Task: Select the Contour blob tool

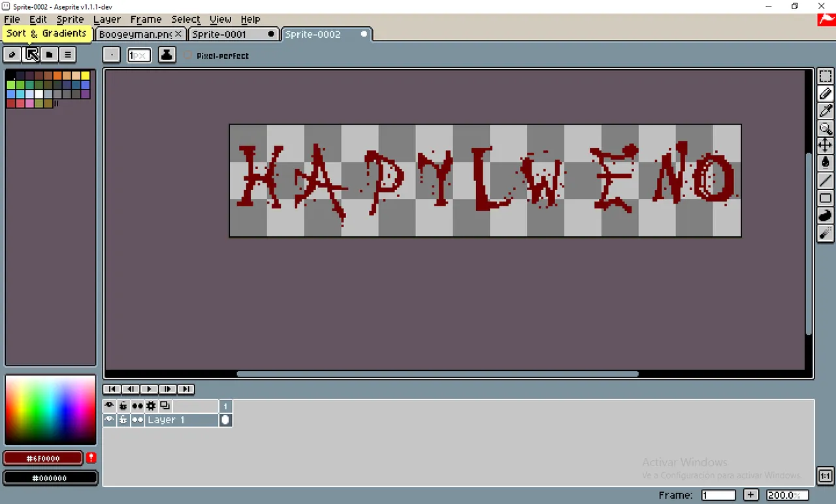Action: 826,215
